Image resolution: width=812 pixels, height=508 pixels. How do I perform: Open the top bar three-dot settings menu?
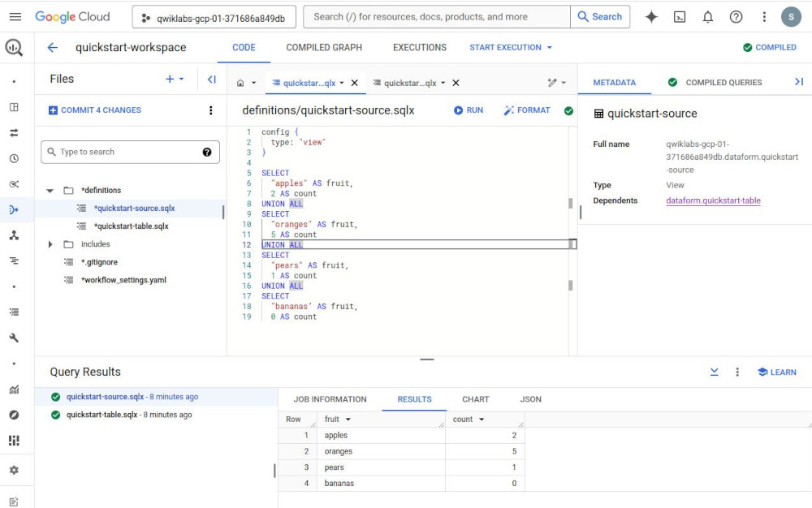764,17
